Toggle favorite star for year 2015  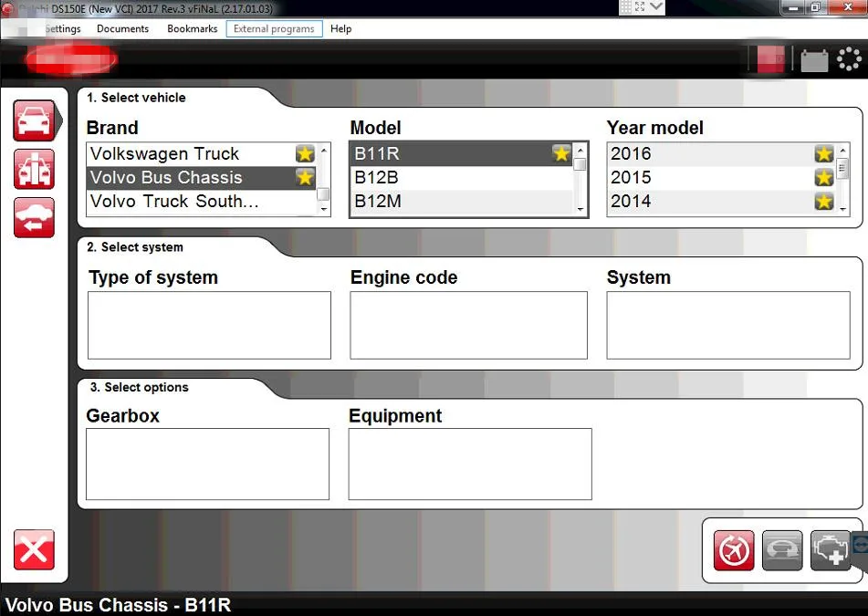coord(823,177)
